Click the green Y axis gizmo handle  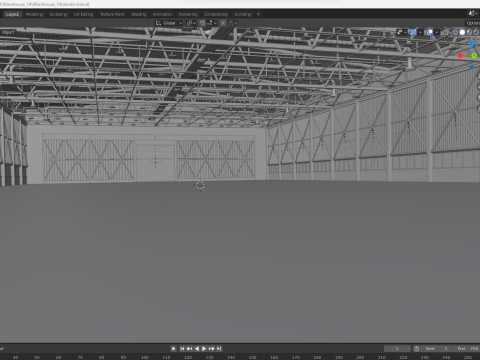[474, 56]
